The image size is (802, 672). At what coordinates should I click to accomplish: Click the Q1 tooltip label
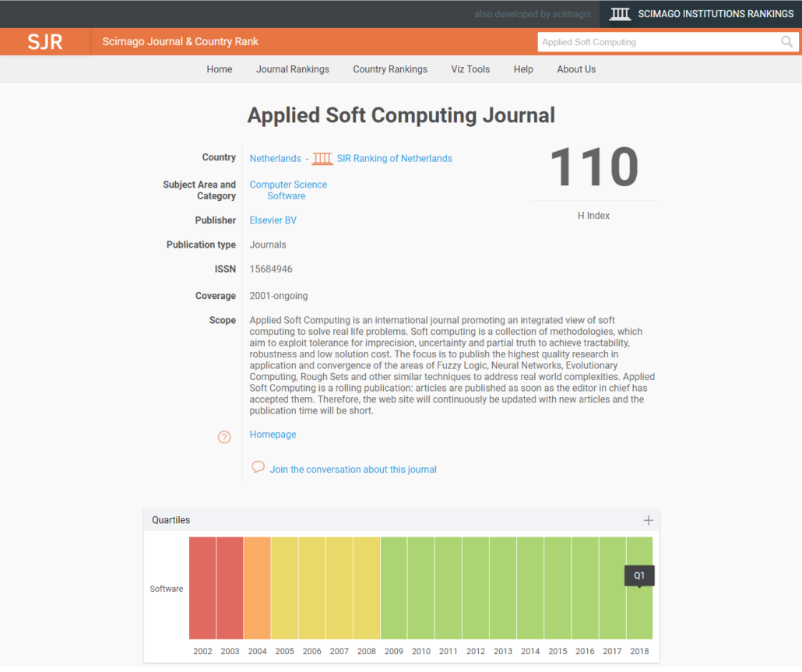tap(639, 575)
